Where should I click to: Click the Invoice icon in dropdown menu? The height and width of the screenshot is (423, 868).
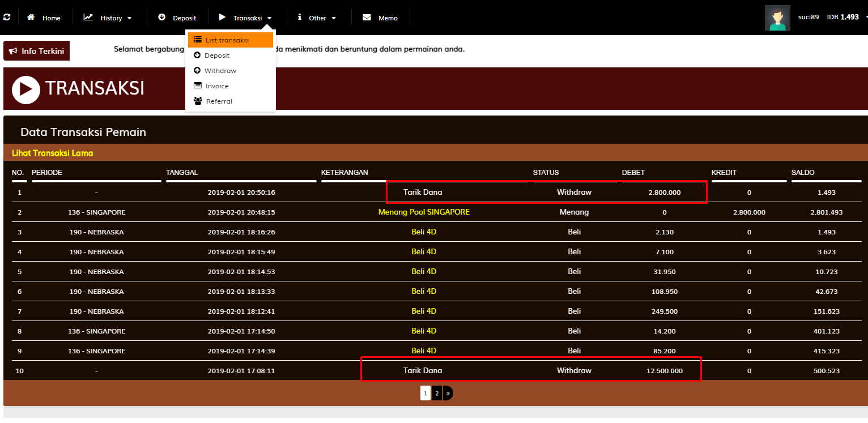click(x=198, y=86)
